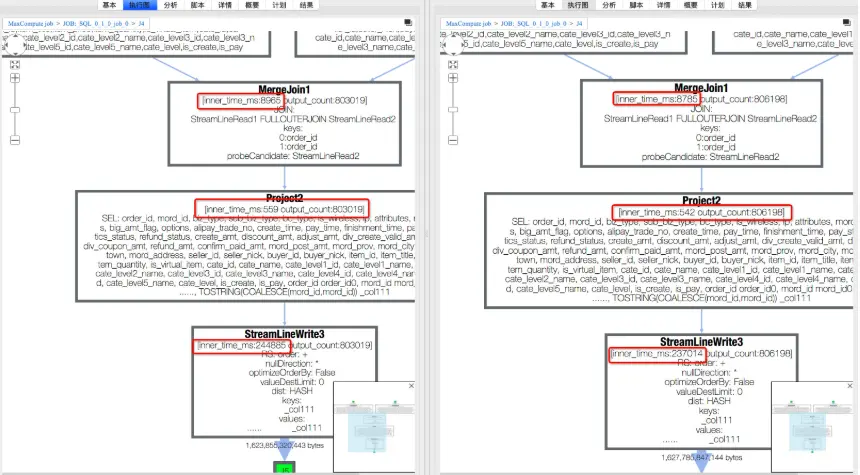Click pop-out window icon in left panel
The image size is (860, 475).
point(408,22)
